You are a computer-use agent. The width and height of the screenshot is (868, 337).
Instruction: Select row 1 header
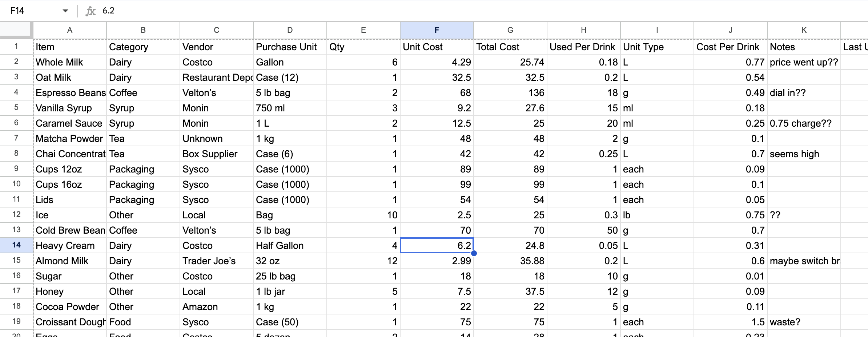click(16, 47)
